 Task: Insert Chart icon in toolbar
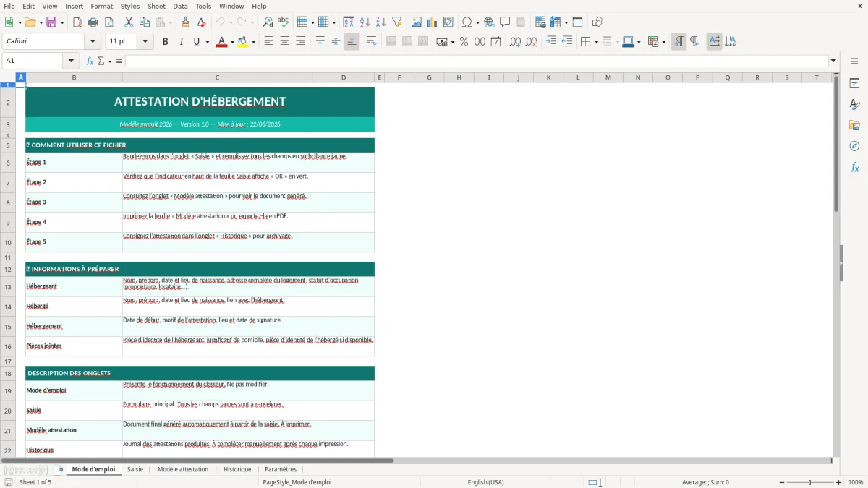pyautogui.click(x=433, y=22)
